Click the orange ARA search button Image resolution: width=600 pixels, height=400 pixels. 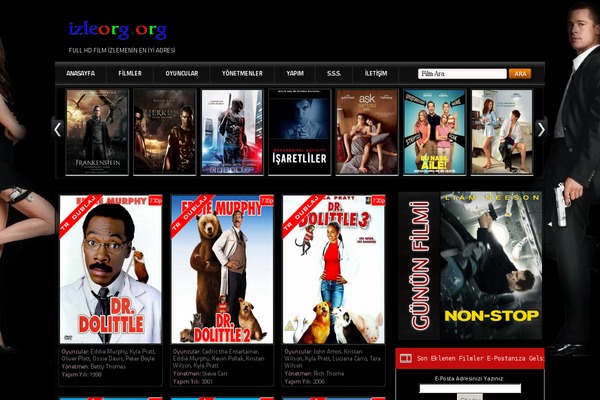tap(520, 73)
